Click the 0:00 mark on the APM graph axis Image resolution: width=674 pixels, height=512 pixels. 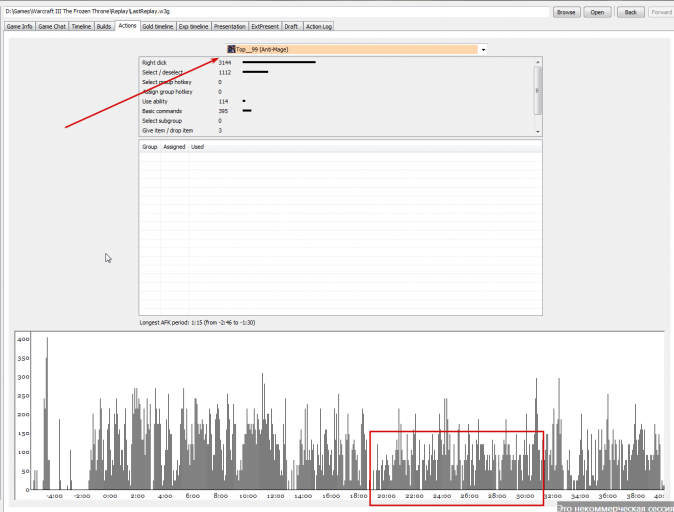pos(110,496)
